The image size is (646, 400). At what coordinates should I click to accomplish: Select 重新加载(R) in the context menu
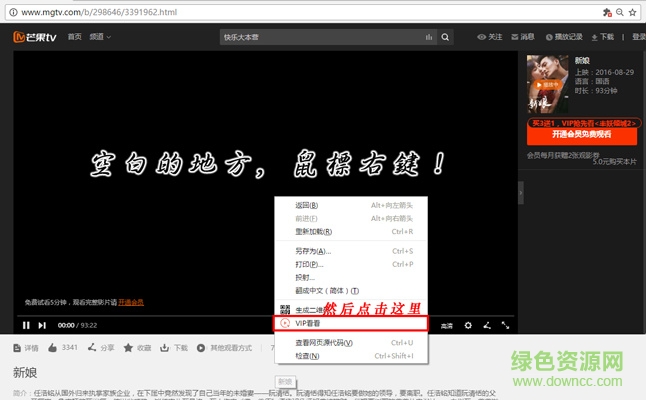[351, 232]
